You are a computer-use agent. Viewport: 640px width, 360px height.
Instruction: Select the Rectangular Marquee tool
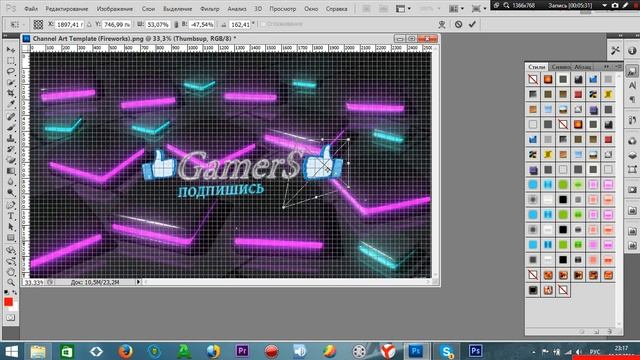[11, 60]
